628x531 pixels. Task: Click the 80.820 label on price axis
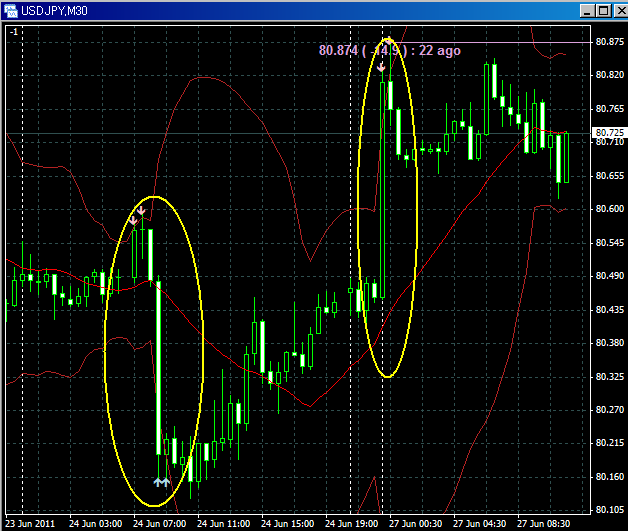tap(608, 75)
